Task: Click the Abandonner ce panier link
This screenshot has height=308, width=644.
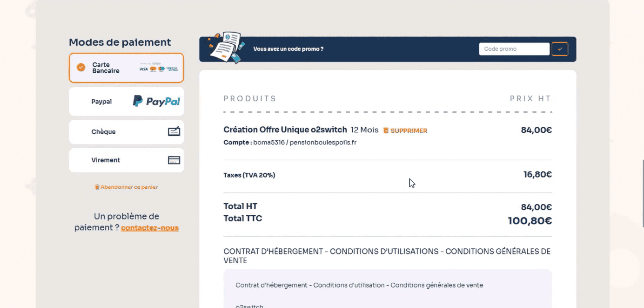Action: pyautogui.click(x=129, y=187)
